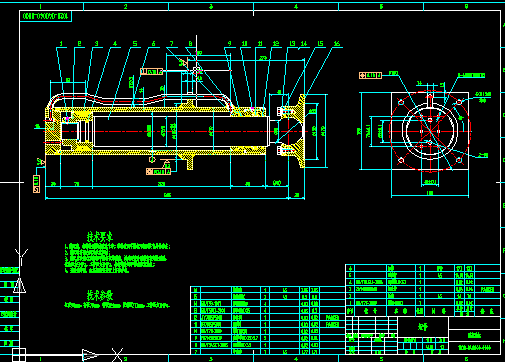Select part balloon number 13 on section view
Image resolution: width=505 pixels, height=362 pixels.
[292, 44]
